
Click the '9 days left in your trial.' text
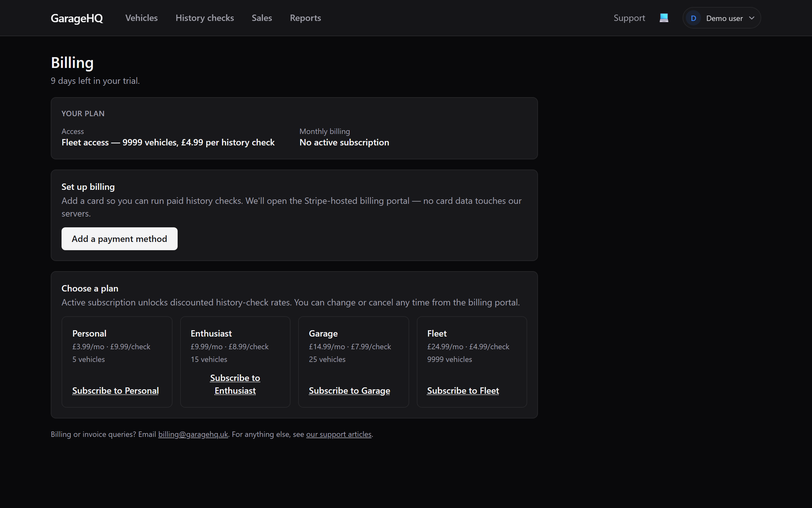point(95,81)
